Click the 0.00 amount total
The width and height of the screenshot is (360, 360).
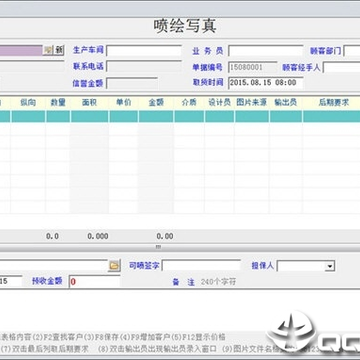165,236
